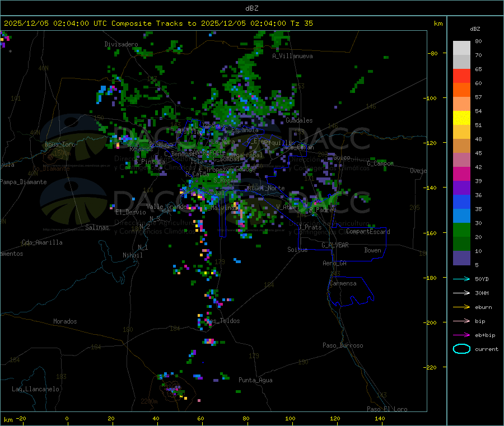Click the eburn orange arrow legend icon
This screenshot has height=426, width=504.
[461, 307]
